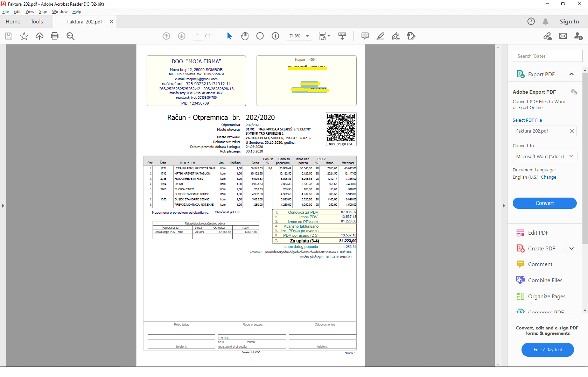Print the document
The width and height of the screenshot is (588, 377).
coord(55,36)
